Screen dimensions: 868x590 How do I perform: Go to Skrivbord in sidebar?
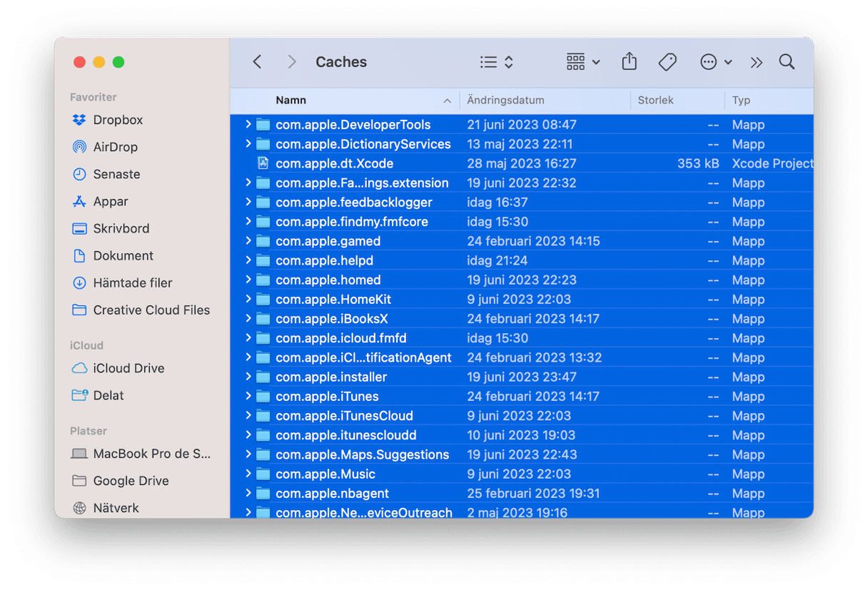click(x=121, y=228)
